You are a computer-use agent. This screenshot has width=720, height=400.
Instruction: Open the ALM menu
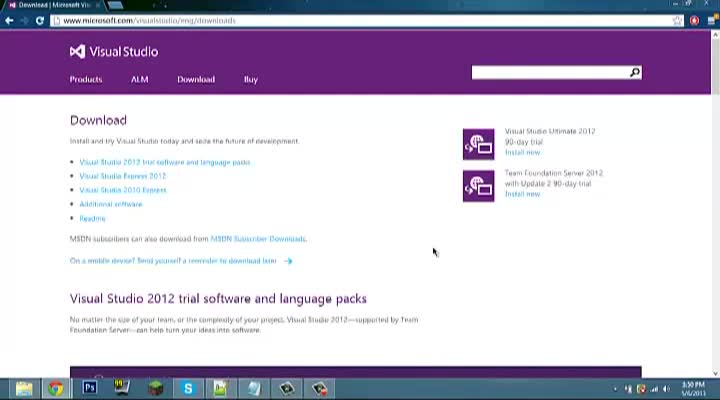(140, 79)
